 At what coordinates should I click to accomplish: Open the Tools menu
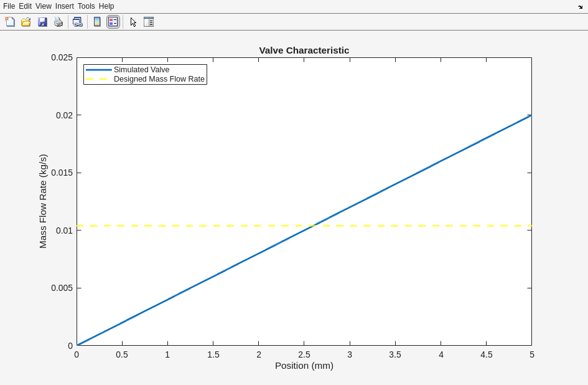pyautogui.click(x=86, y=6)
